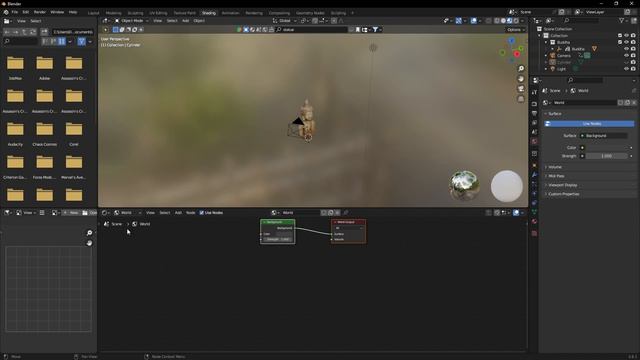640x360 pixels.
Task: Toggle visibility eye of Light in outliner
Action: [x=627, y=69]
